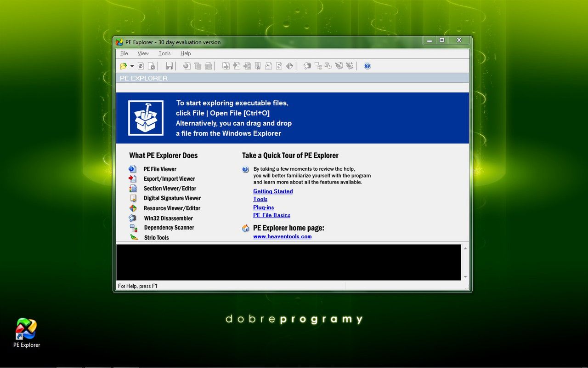Click the Export Viewer toolbar icon
This screenshot has height=368, width=588.
tap(226, 66)
